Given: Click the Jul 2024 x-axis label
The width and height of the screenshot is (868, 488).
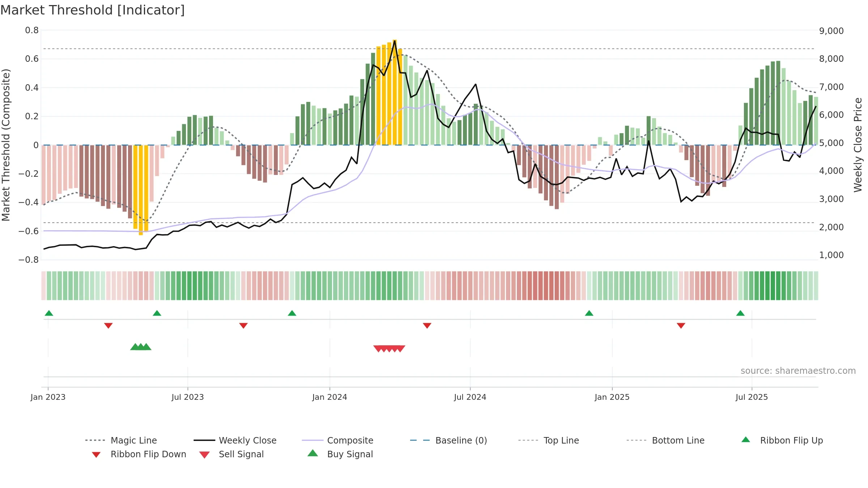Looking at the screenshot, I should tap(470, 397).
